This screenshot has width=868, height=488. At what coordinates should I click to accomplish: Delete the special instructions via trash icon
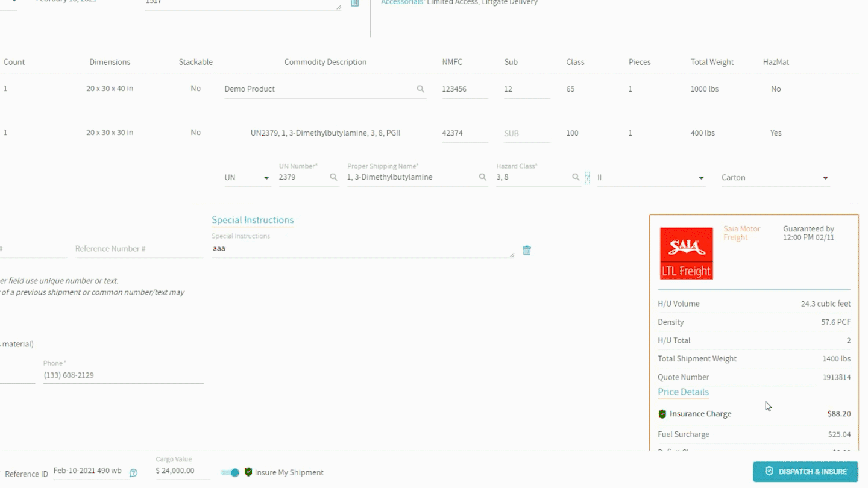pyautogui.click(x=527, y=250)
